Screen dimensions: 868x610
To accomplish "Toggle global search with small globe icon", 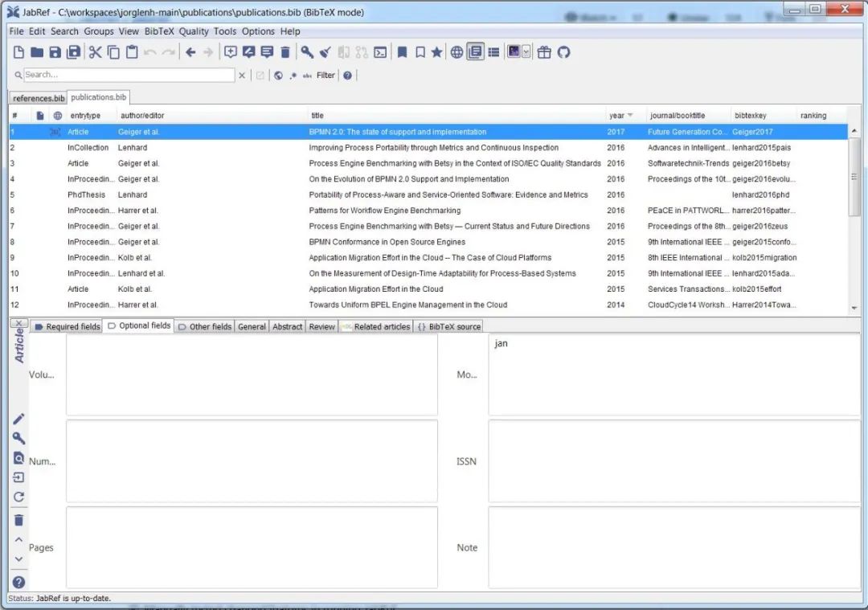I will [x=278, y=76].
